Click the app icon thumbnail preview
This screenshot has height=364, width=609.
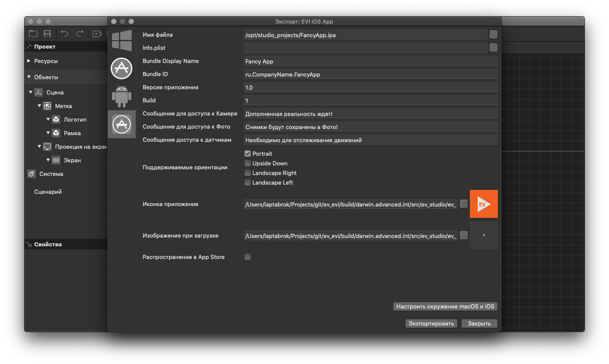tap(483, 203)
